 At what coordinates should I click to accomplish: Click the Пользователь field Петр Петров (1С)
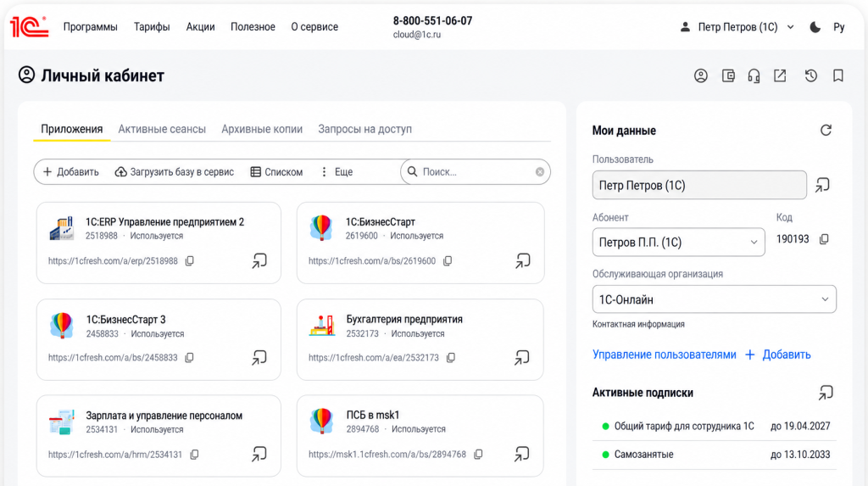(x=699, y=185)
